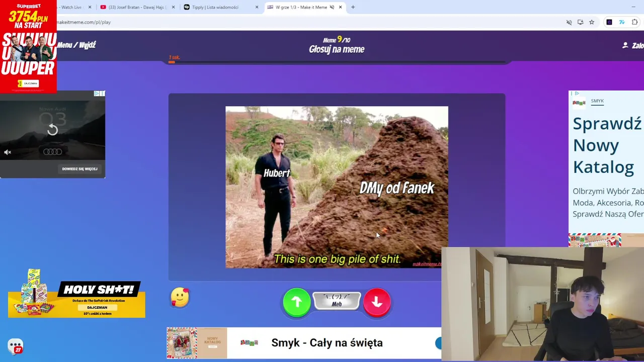
Task: Downvote the meme with the red arrow
Action: 377,302
